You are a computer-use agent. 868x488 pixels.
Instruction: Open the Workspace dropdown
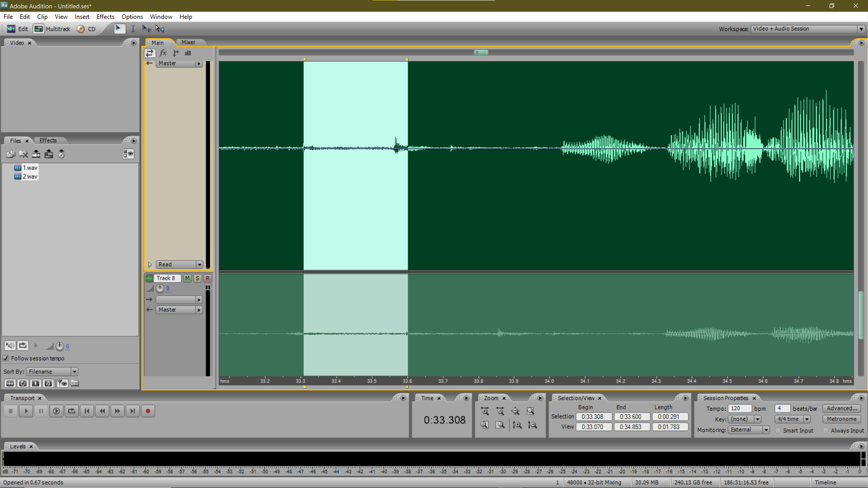tap(861, 29)
